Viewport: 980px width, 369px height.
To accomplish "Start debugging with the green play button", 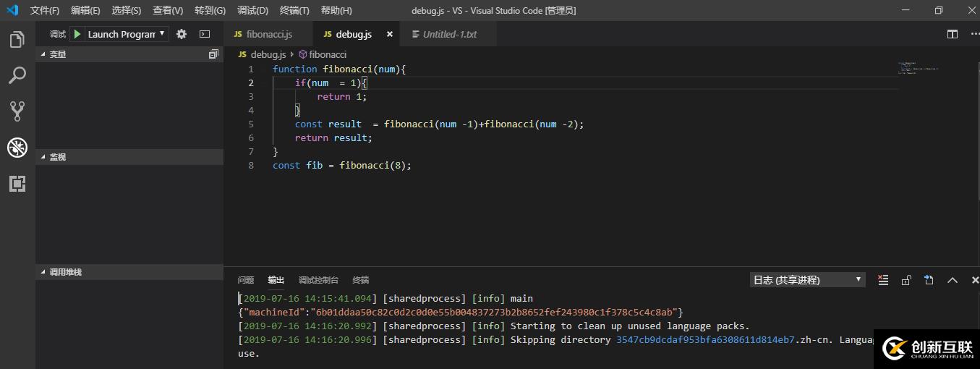I will coord(77,34).
